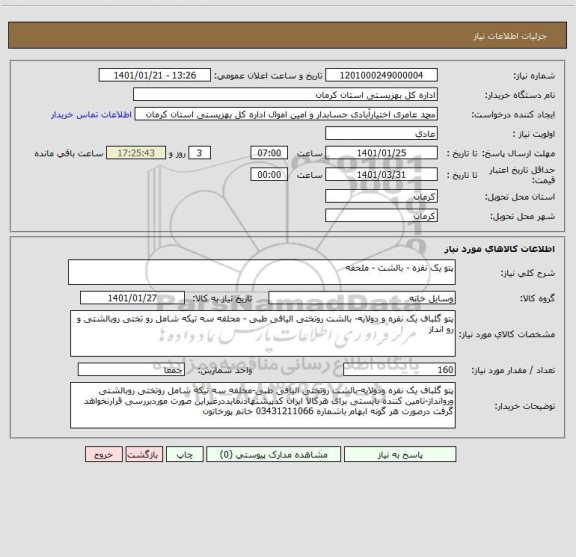Screen dimensions: 576x557
Task: Click the ساعت باقی مانده label
Action: pyautogui.click(x=69, y=153)
